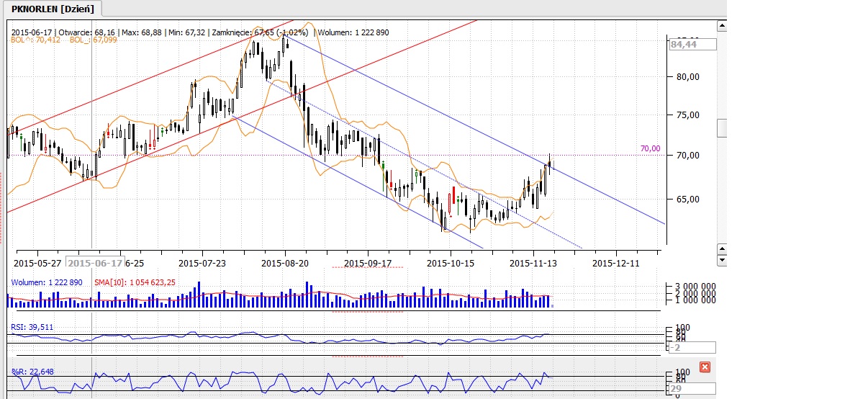Viewport: 868px width, 399px height.
Task: Click the %R value box showing 29
Action: (x=692, y=389)
